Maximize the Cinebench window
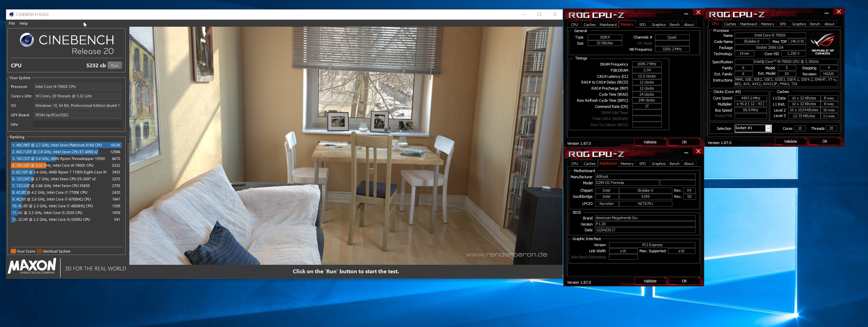868x327 pixels. coord(539,14)
